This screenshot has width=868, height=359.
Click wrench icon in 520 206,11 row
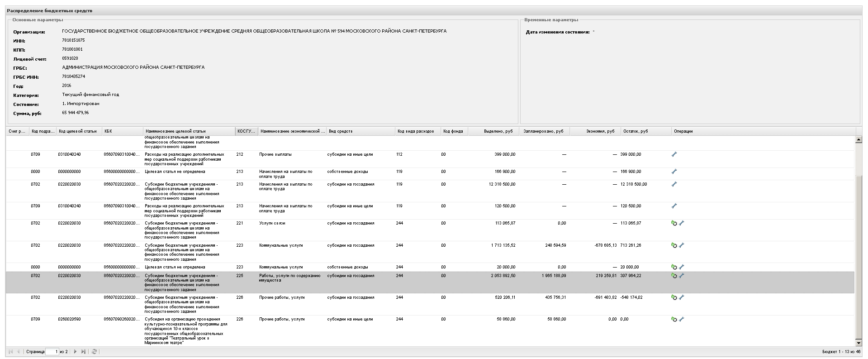682,297
